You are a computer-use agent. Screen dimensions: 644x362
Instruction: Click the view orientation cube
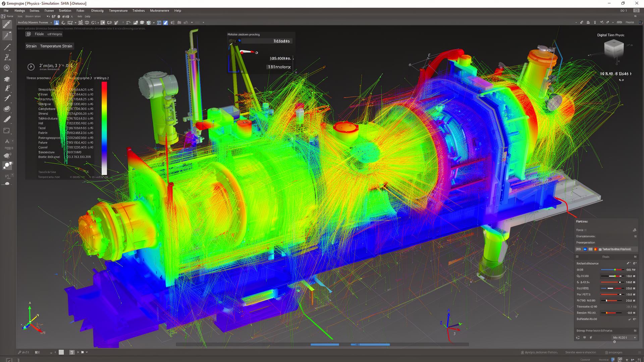click(x=614, y=49)
